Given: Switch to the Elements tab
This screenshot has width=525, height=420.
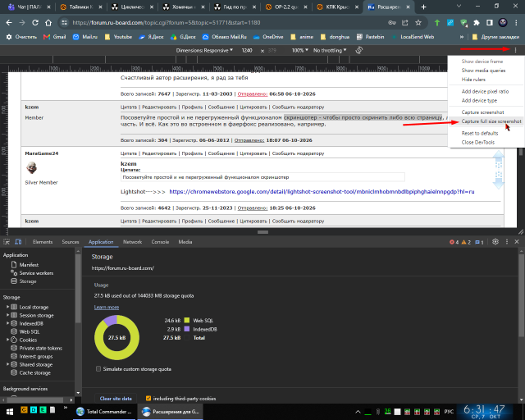Looking at the screenshot, I should pyautogui.click(x=43, y=242).
